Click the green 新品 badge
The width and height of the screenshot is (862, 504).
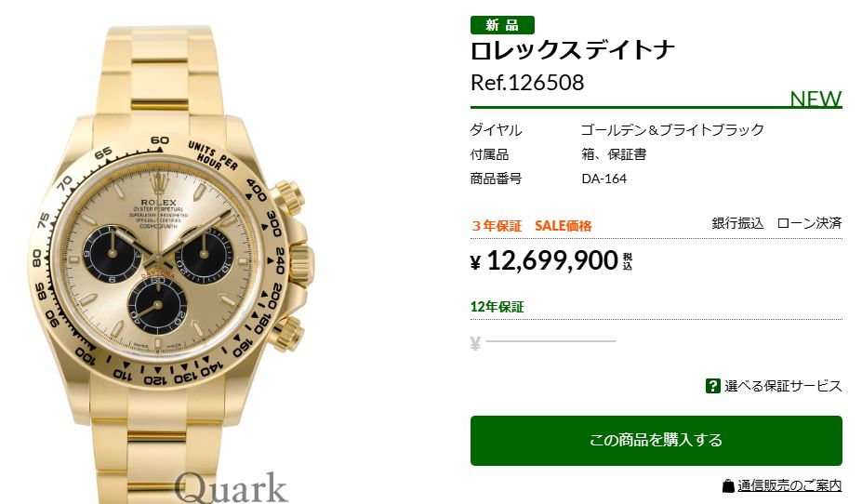pyautogui.click(x=502, y=25)
